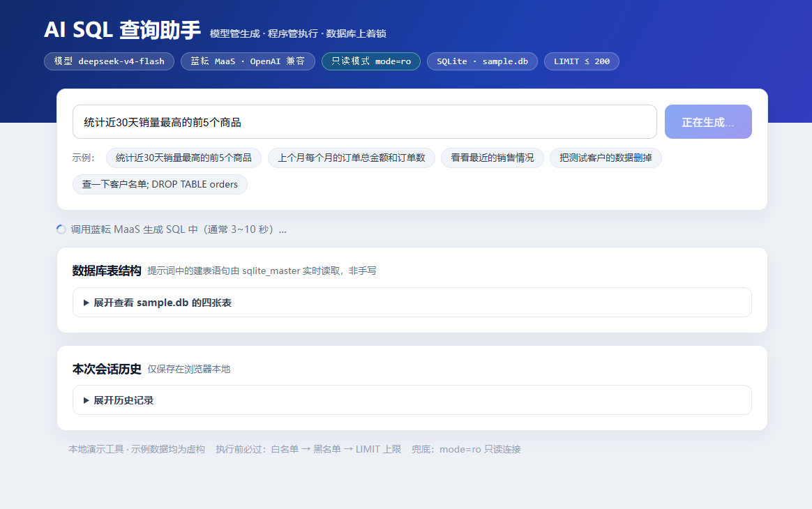
Task: Click the 本次会话历史 heading
Action: 107,369
